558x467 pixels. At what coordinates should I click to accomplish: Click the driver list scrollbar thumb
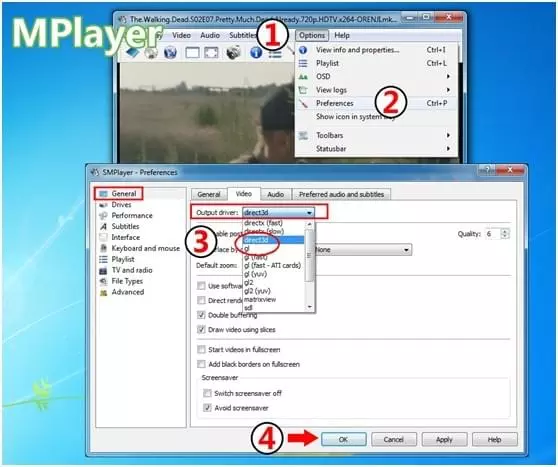tap(309, 255)
